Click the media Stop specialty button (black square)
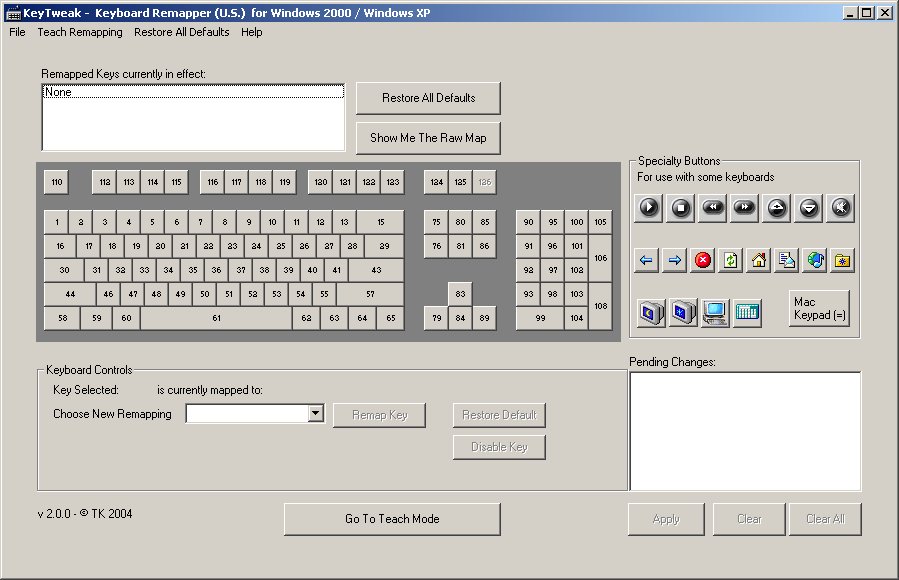This screenshot has width=899, height=580. [681, 207]
